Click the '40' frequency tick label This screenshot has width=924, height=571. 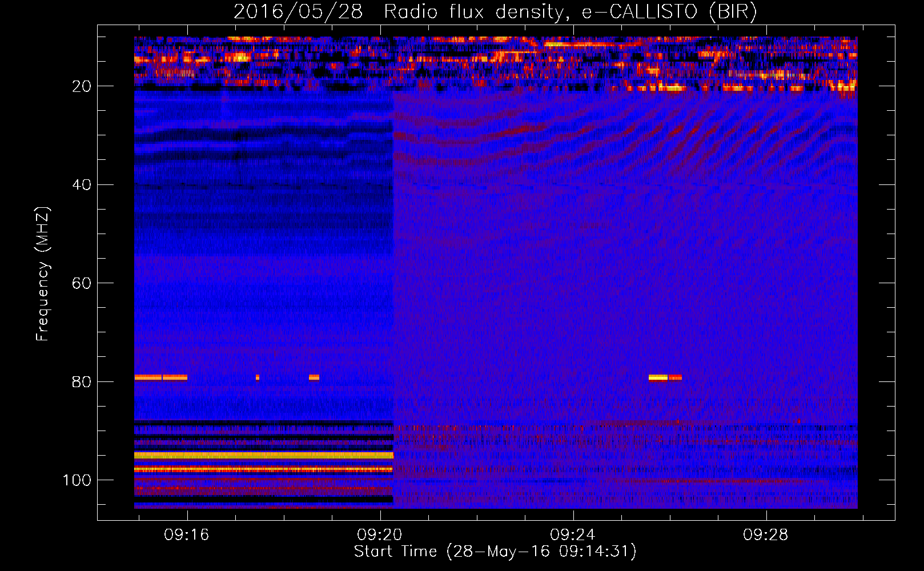[x=82, y=185]
